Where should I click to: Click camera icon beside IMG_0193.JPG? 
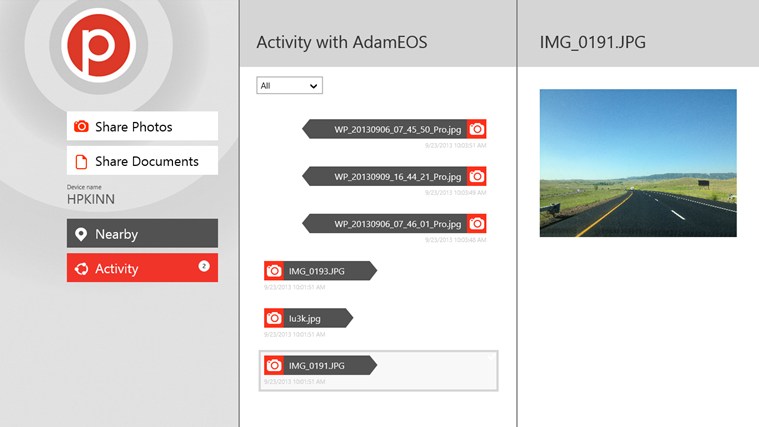[273, 270]
